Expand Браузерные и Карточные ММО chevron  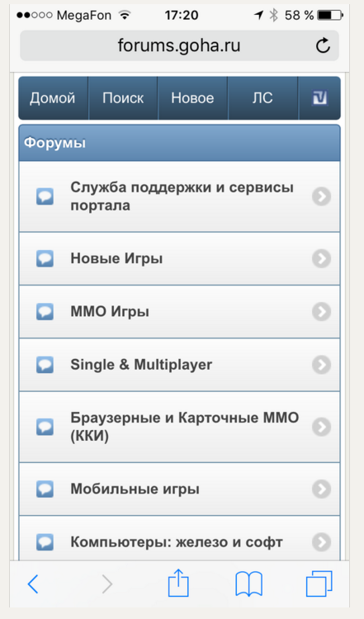(321, 428)
